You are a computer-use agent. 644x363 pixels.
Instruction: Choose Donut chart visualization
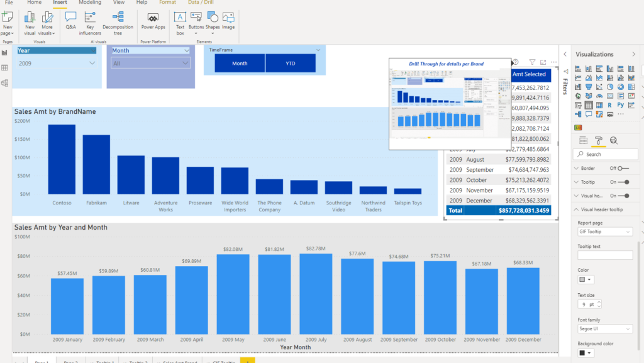click(621, 87)
